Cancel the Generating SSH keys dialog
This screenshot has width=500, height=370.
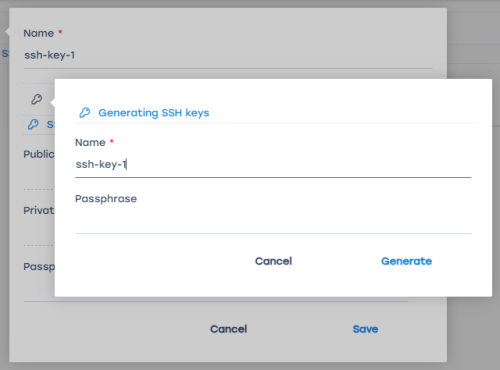pos(273,261)
